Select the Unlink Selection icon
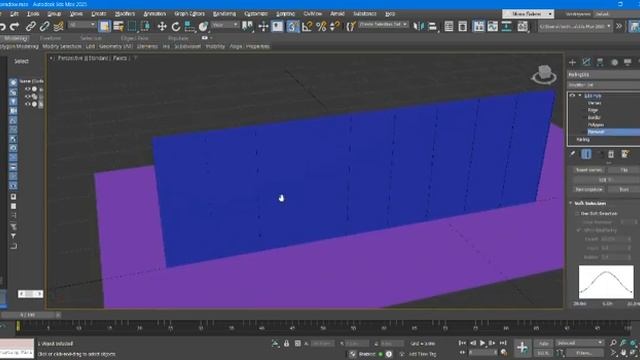The height and width of the screenshot is (360, 640). (x=44, y=27)
